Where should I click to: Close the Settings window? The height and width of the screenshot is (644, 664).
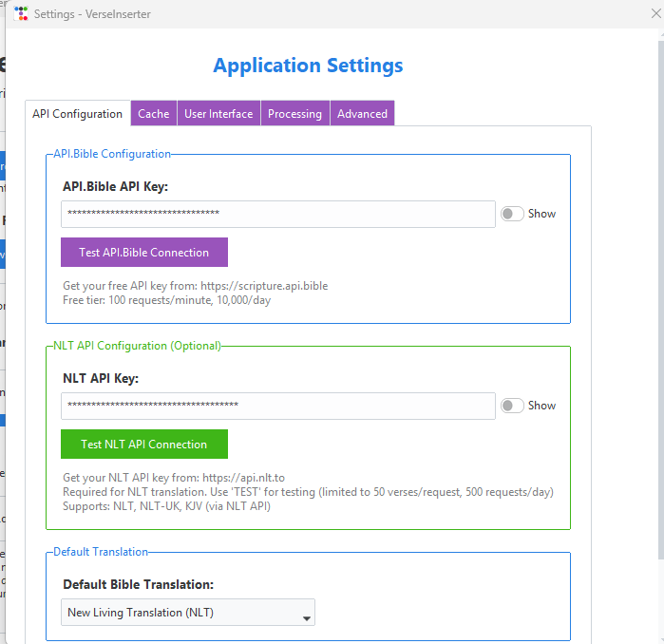[655, 13]
